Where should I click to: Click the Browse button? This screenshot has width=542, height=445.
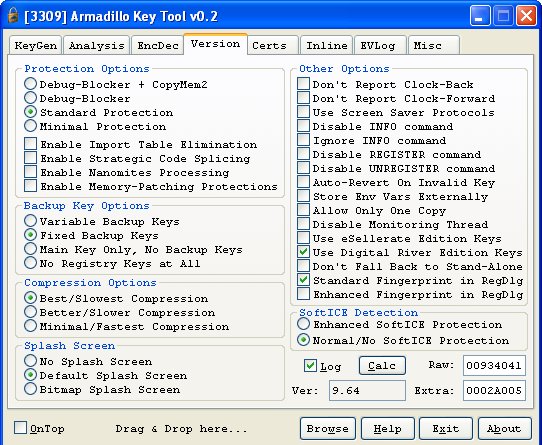tap(327, 428)
